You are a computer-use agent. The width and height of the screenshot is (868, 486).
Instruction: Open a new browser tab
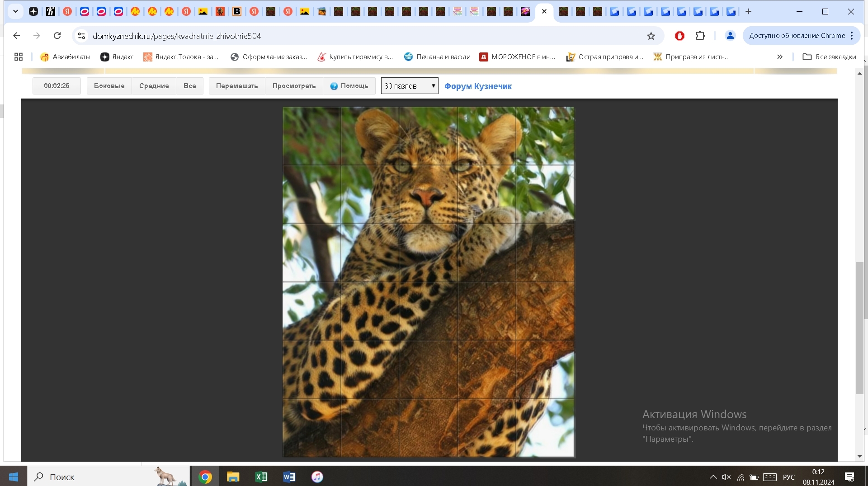click(748, 11)
